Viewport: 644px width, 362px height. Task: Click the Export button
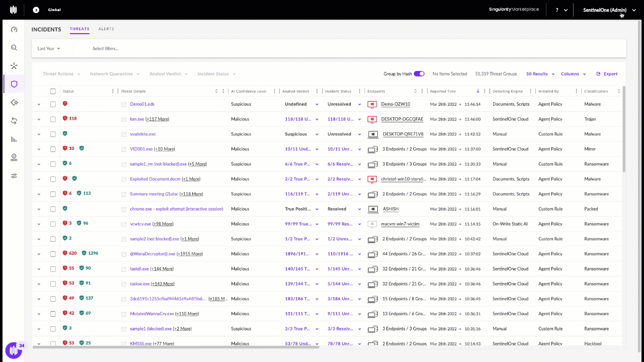pyautogui.click(x=607, y=74)
